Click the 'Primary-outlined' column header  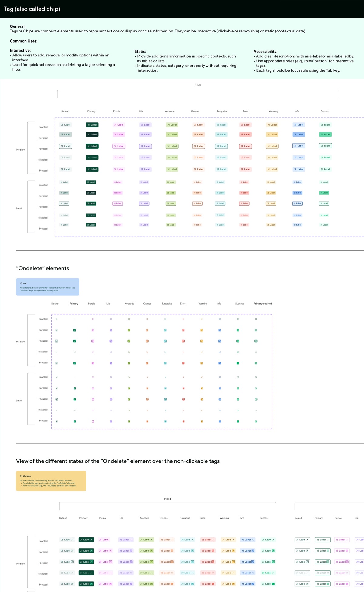point(263,304)
